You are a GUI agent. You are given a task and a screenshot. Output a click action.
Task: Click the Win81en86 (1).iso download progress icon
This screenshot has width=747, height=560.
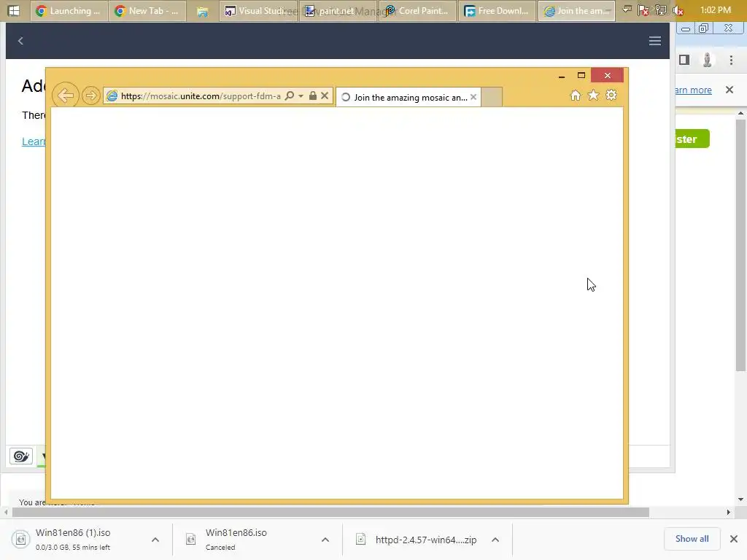(20, 539)
